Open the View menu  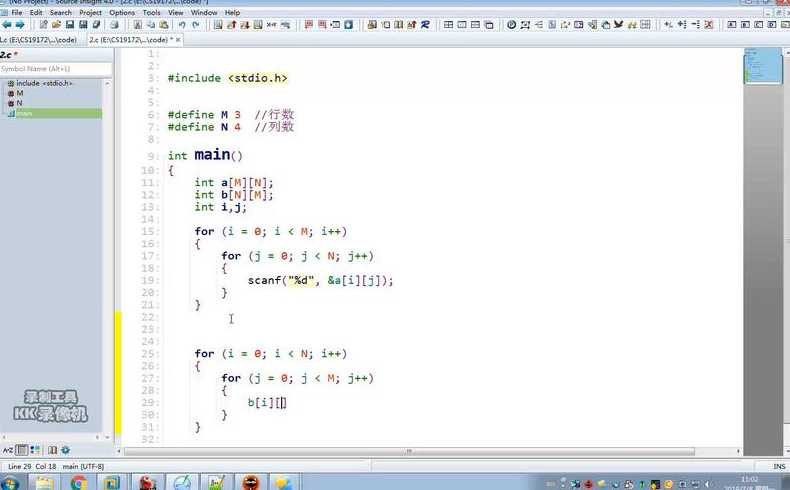point(175,12)
